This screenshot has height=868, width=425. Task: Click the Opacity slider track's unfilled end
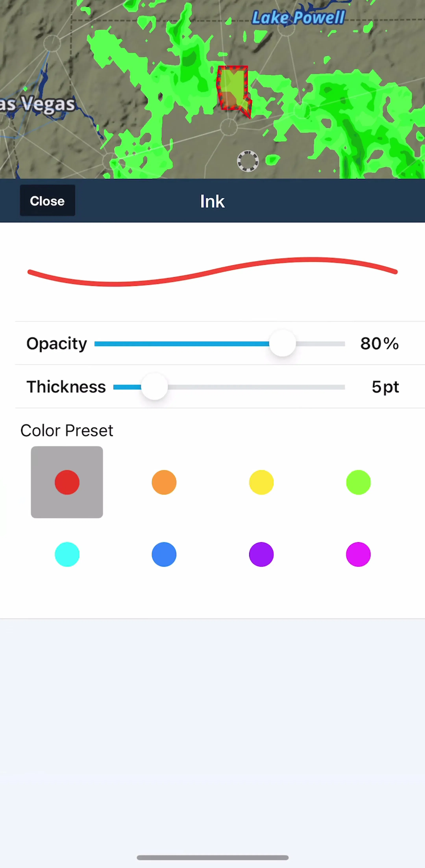[x=320, y=344]
